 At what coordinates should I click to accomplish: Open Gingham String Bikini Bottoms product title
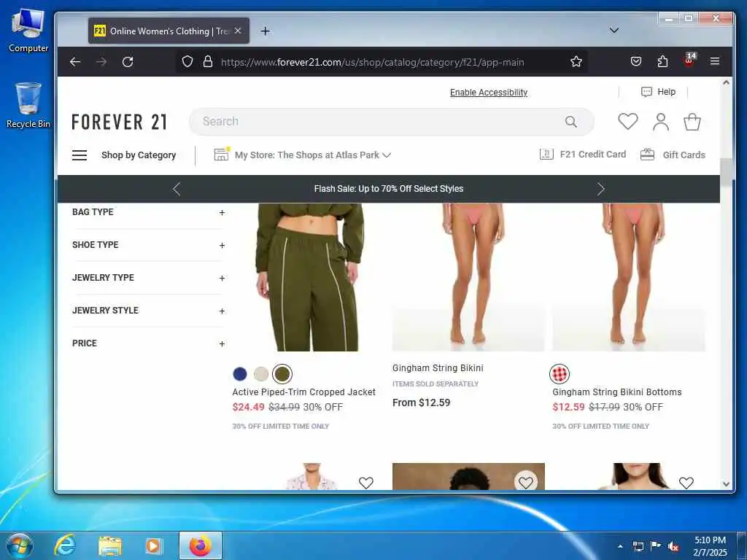(x=617, y=392)
